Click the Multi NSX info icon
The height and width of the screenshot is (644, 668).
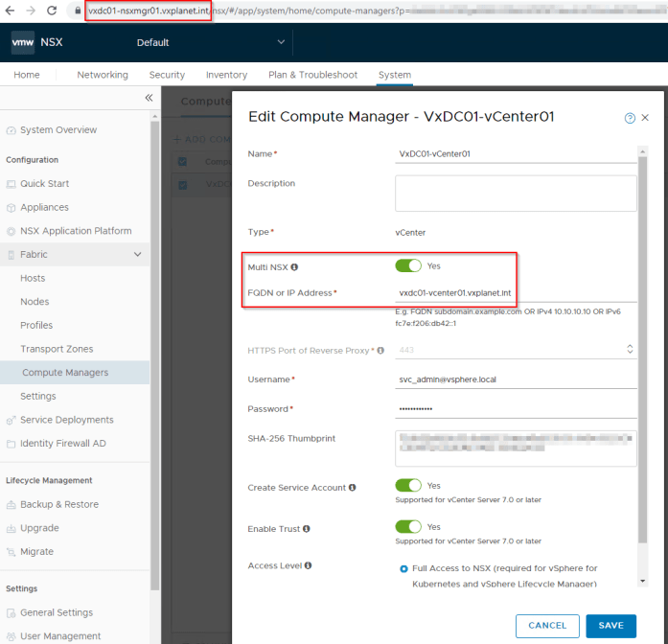click(x=294, y=267)
